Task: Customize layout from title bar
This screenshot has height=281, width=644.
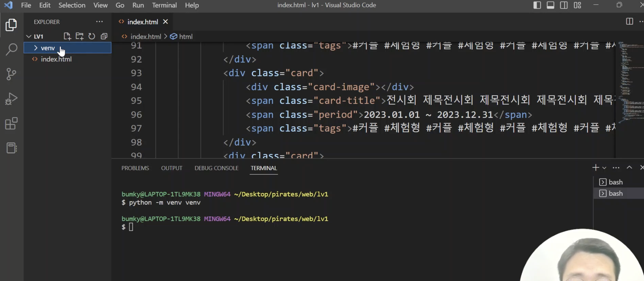Action: tap(577, 5)
